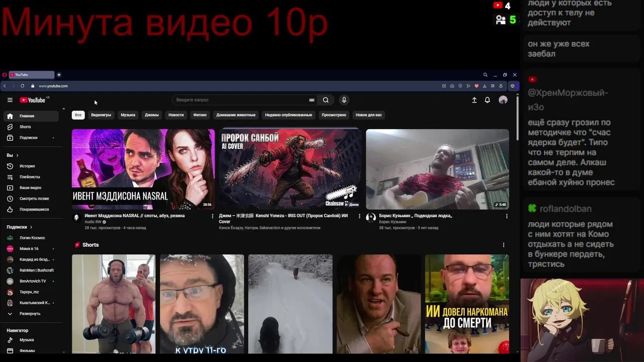Click the search magnifier button
The width and height of the screenshot is (644, 362).
pyautogui.click(x=326, y=100)
